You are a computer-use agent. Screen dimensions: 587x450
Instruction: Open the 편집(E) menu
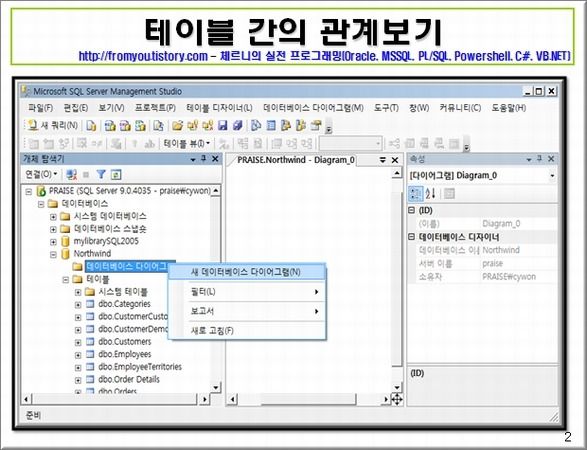pos(76,108)
